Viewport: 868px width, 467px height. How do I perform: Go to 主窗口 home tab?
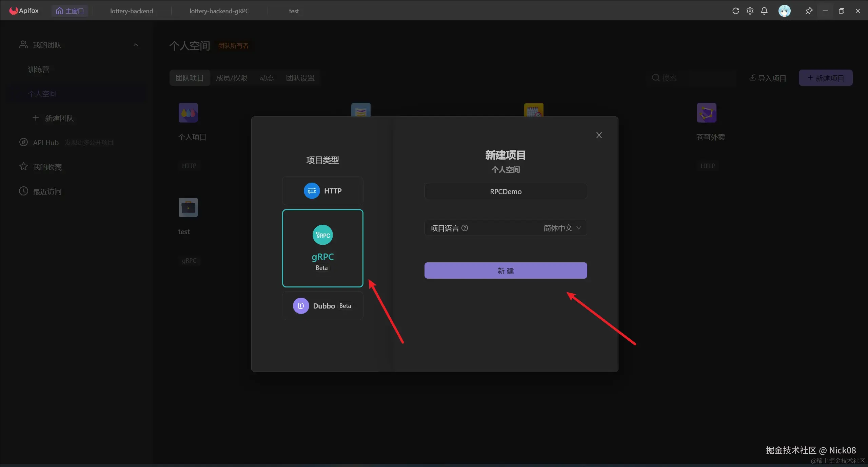click(x=70, y=11)
